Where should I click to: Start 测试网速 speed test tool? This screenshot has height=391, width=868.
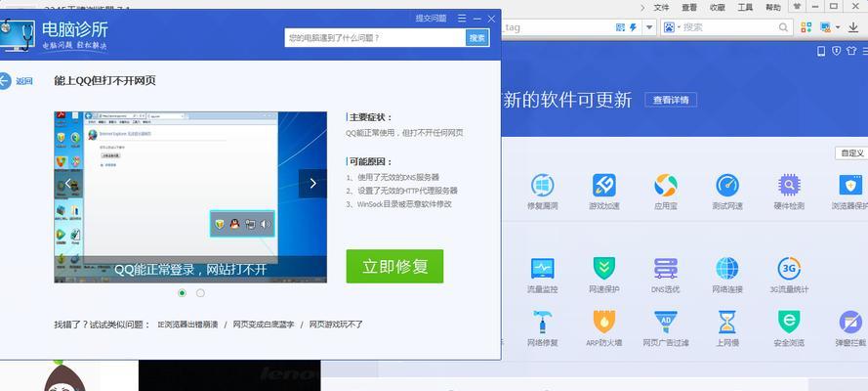point(726,185)
